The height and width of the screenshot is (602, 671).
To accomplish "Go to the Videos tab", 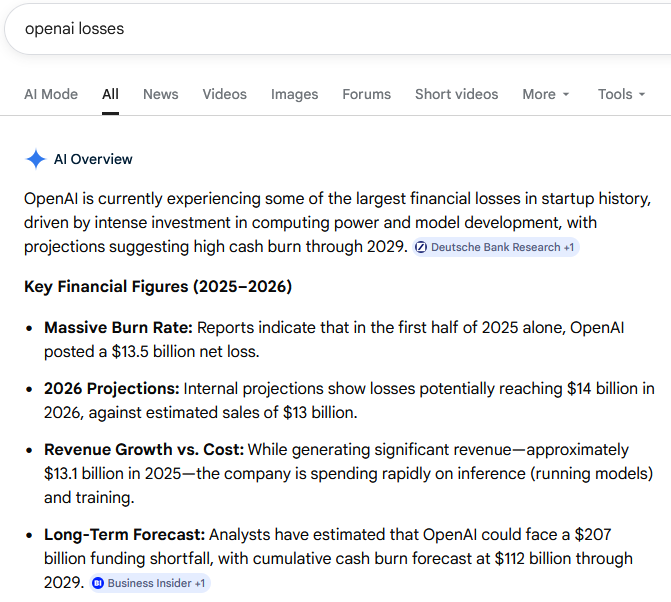I will click(225, 94).
